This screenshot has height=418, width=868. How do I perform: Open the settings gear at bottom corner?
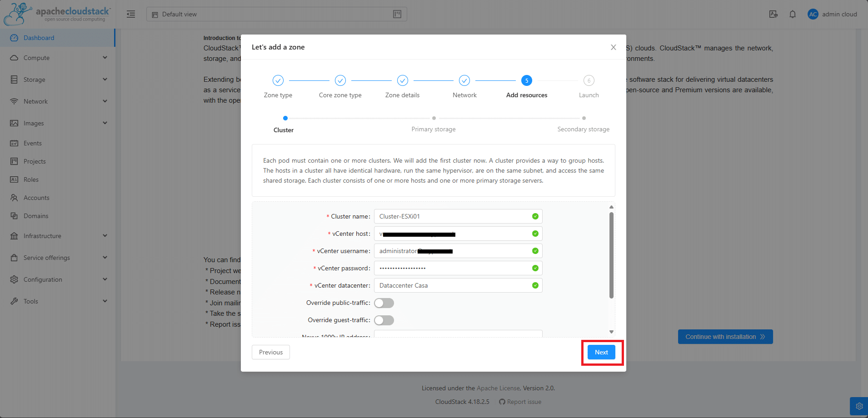pyautogui.click(x=859, y=406)
